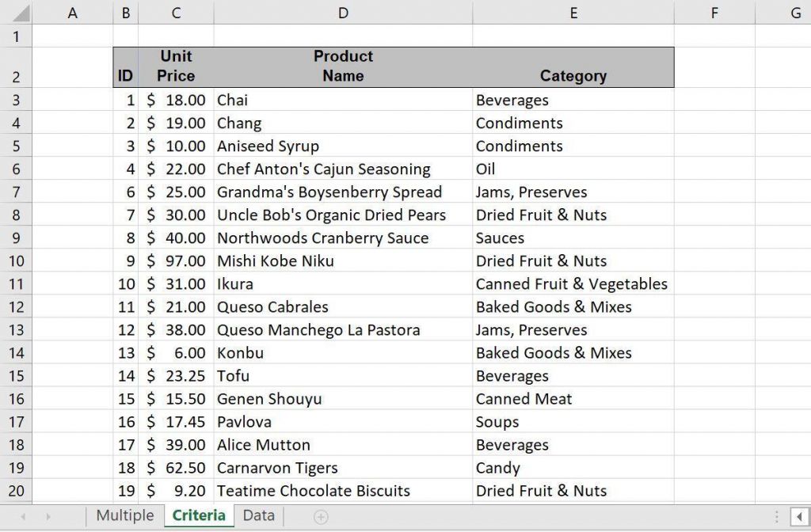Select the Mishi Kobe Niku product cell

pos(343,260)
